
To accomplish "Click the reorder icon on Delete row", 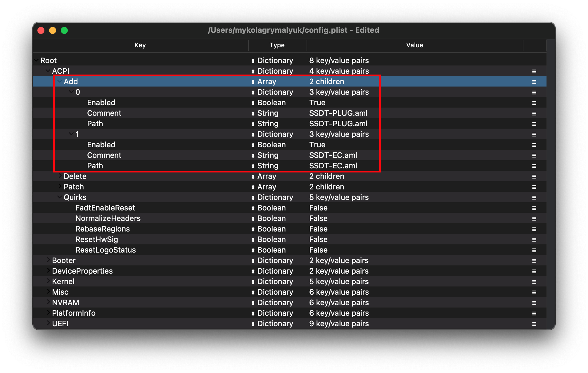I will (x=534, y=177).
